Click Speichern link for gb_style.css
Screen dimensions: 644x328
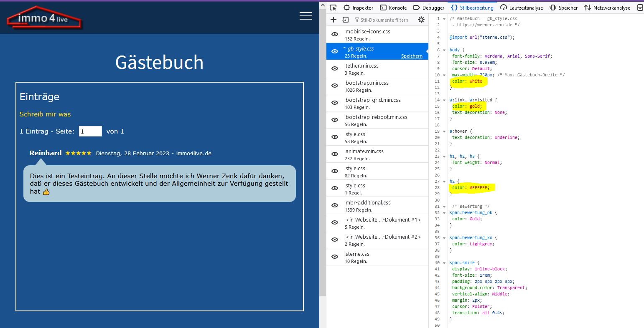tap(412, 56)
